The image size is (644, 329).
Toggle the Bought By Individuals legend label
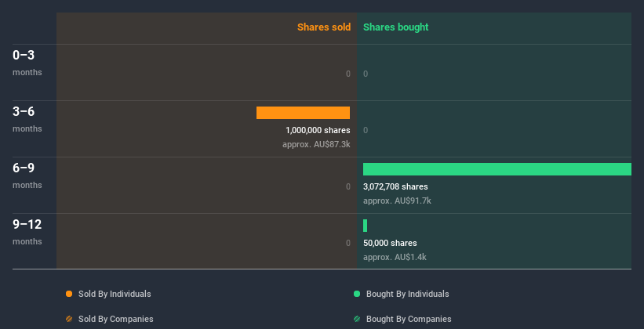(x=407, y=294)
